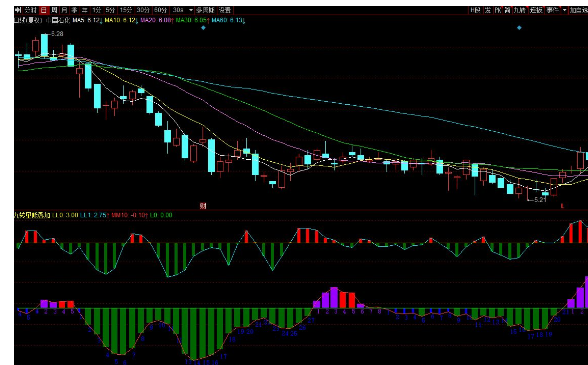This screenshot has width=588, height=365.
Task: Select the 1分 one-minute period
Action: pos(97,10)
